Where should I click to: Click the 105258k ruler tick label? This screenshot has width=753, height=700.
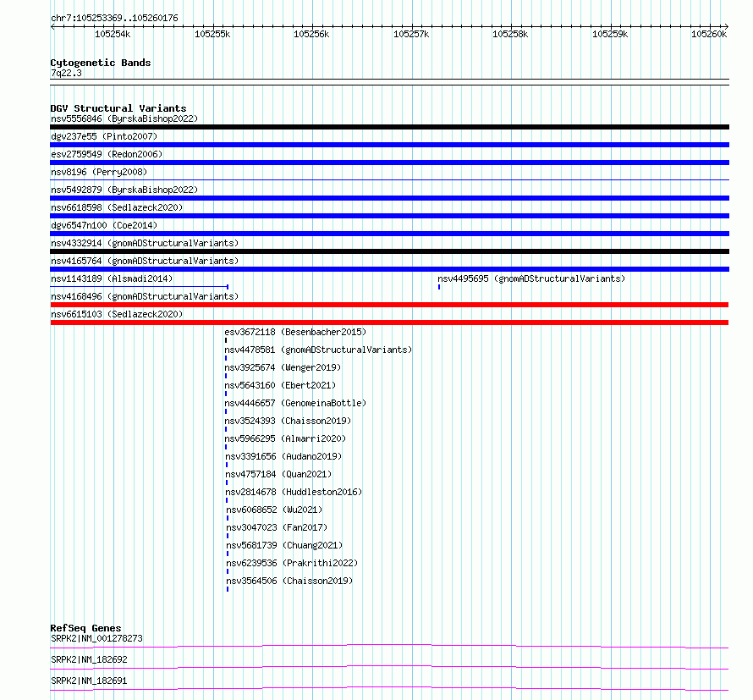pyautogui.click(x=510, y=34)
